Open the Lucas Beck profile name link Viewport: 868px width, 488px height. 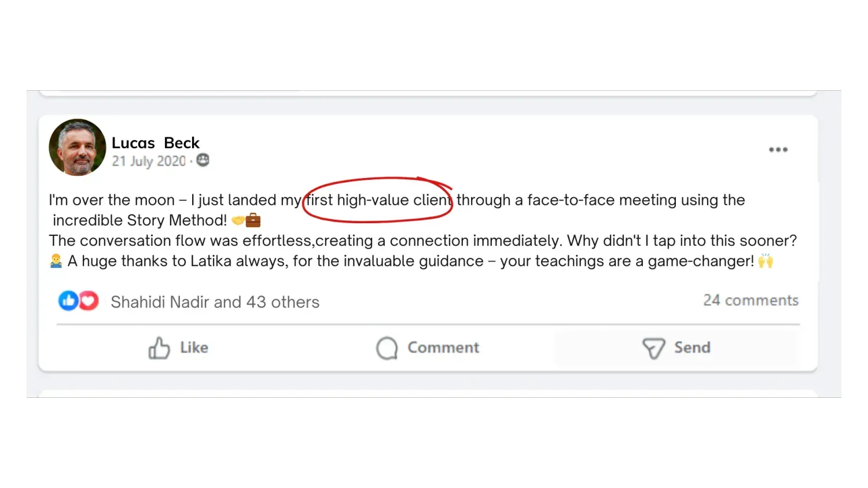click(x=155, y=143)
